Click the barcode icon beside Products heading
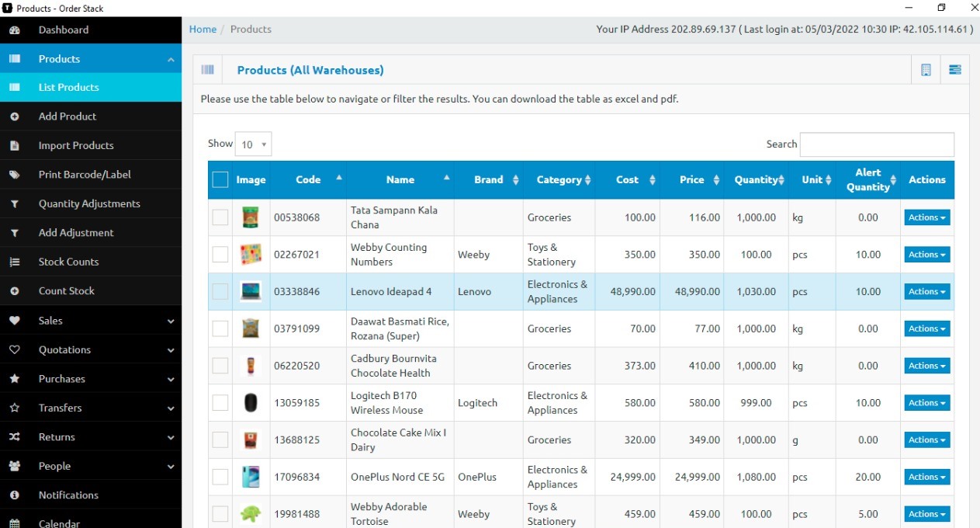980x528 pixels. click(x=207, y=70)
